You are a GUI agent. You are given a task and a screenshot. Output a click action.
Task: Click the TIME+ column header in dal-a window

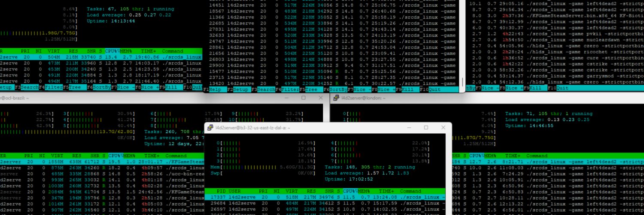pyautogui.click(x=386, y=191)
